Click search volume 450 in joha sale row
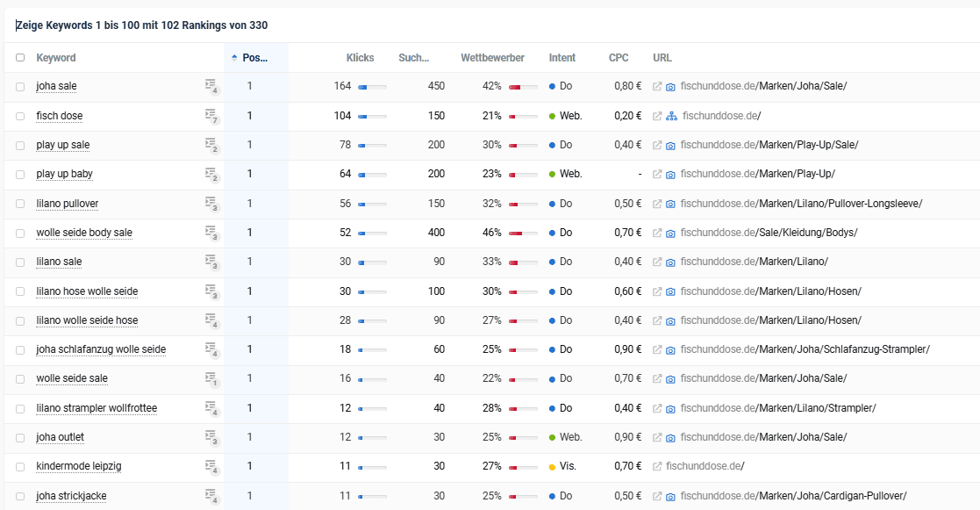 tap(436, 86)
